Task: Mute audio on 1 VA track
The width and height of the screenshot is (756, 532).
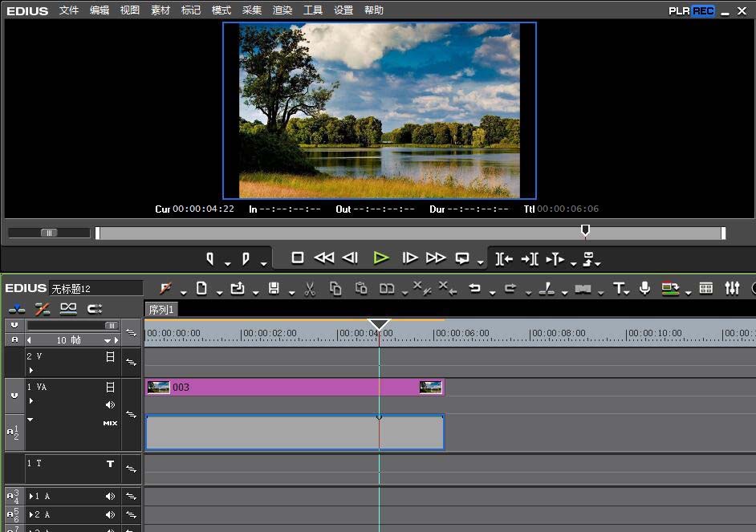Action: click(x=111, y=404)
